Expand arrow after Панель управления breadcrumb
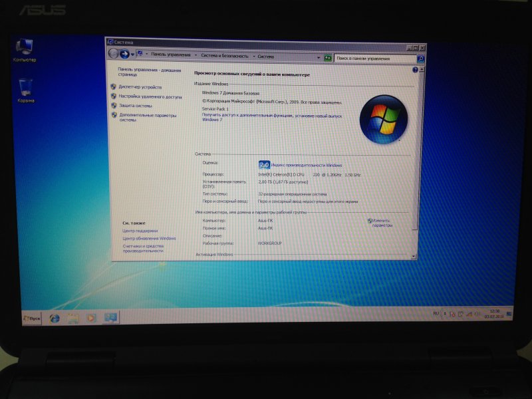 pos(196,56)
